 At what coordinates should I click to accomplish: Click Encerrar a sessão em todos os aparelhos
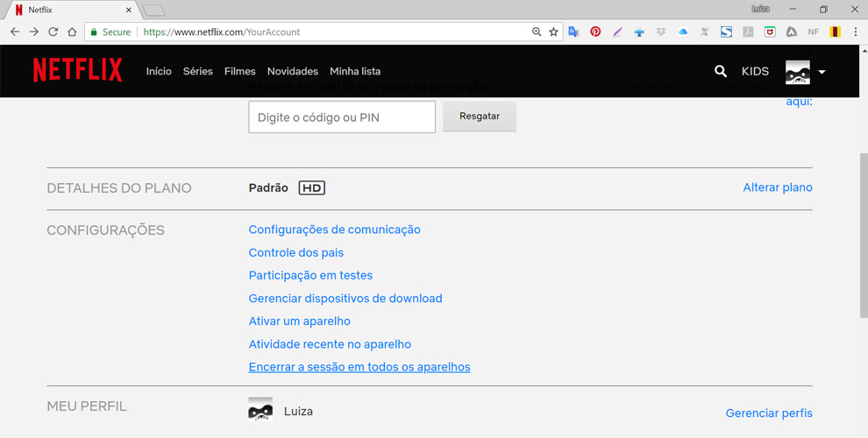tap(359, 367)
